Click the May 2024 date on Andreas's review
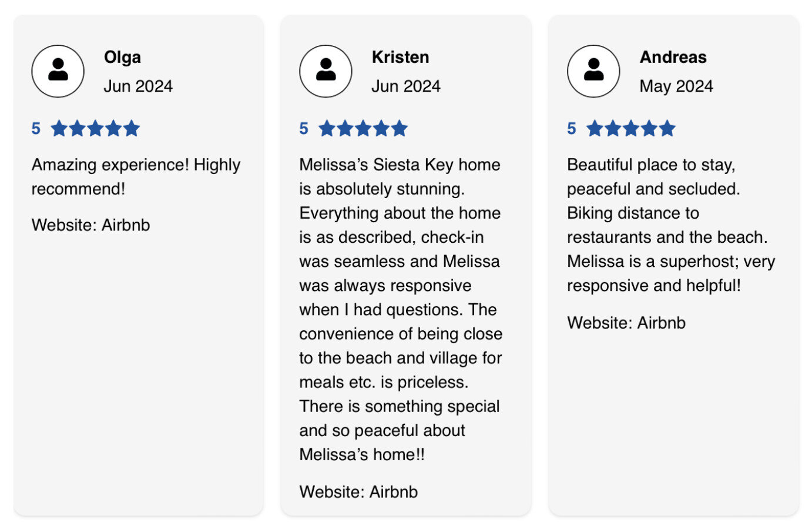 pos(676,86)
